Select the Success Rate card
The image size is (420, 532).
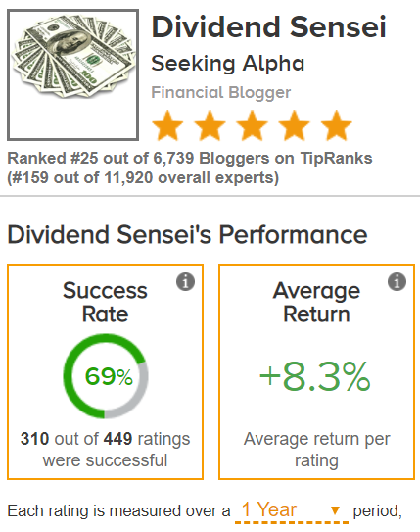pos(105,371)
